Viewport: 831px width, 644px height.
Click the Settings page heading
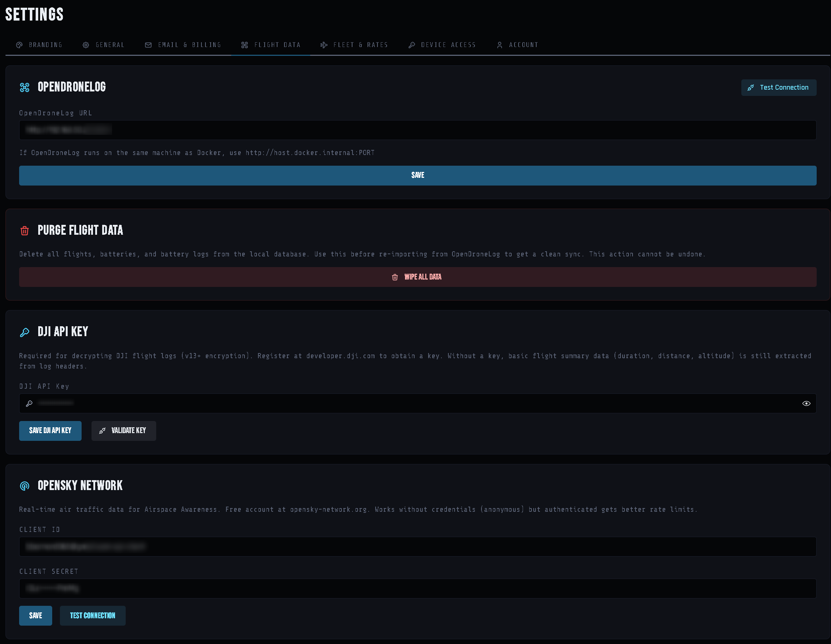click(x=34, y=14)
